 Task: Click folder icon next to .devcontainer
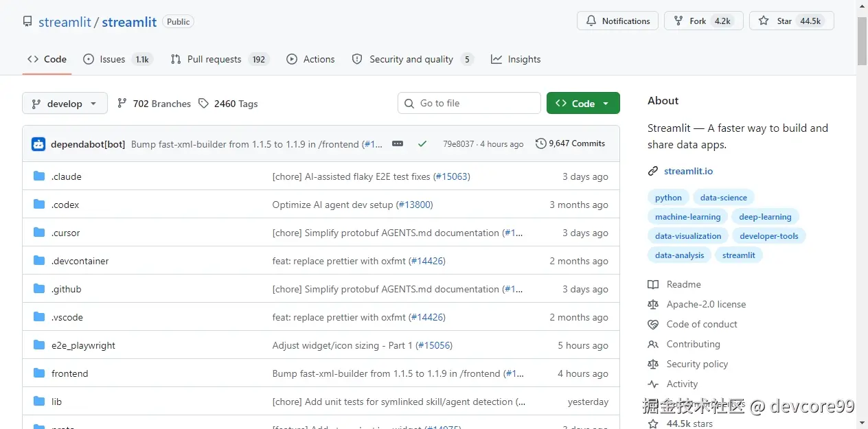coord(39,261)
